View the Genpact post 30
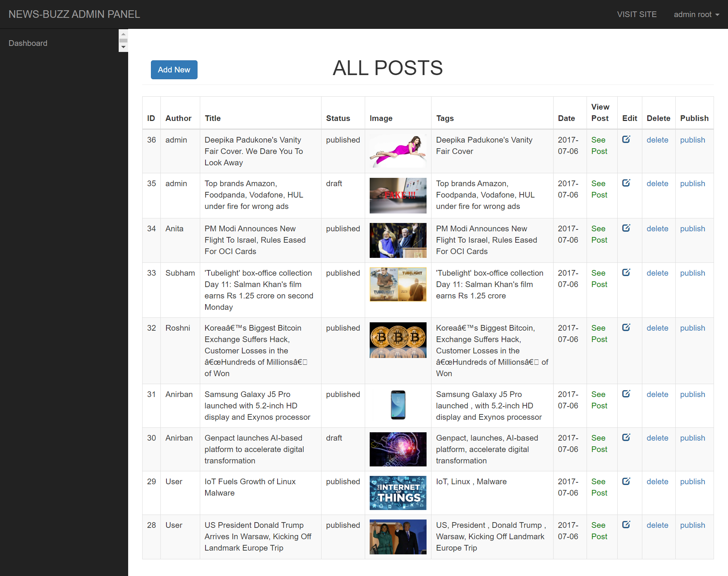The height and width of the screenshot is (576, 728). pyautogui.click(x=599, y=444)
